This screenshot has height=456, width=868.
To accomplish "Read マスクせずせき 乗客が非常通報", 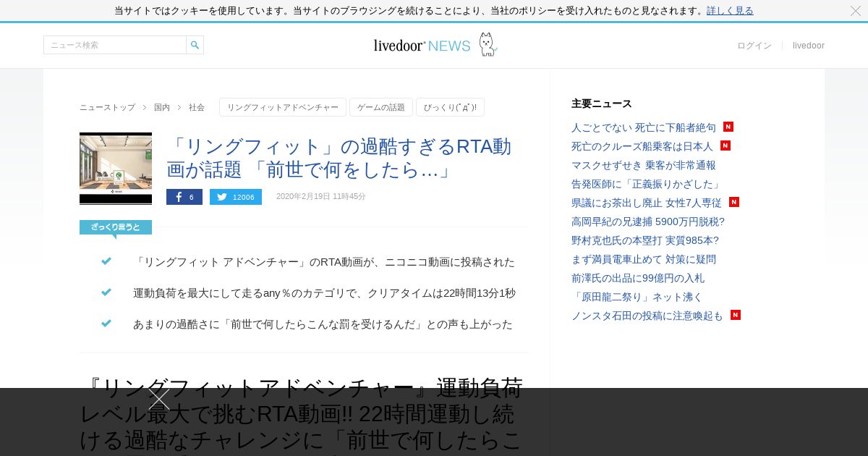I will pyautogui.click(x=644, y=165).
